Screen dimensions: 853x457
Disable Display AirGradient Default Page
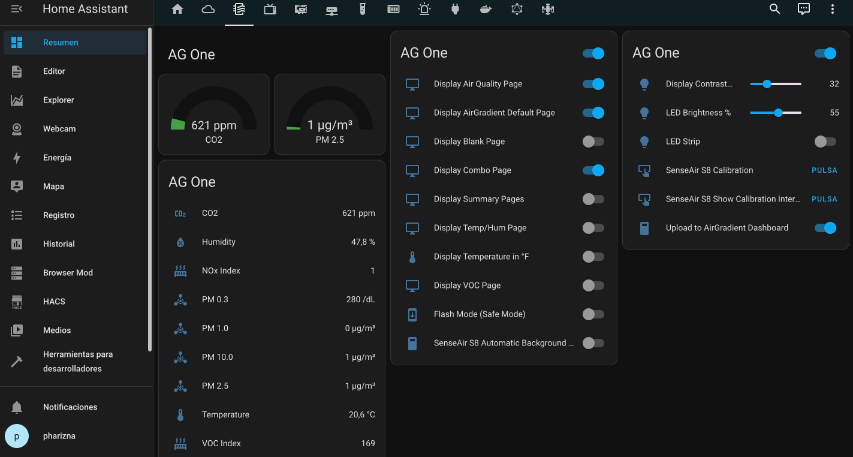593,113
